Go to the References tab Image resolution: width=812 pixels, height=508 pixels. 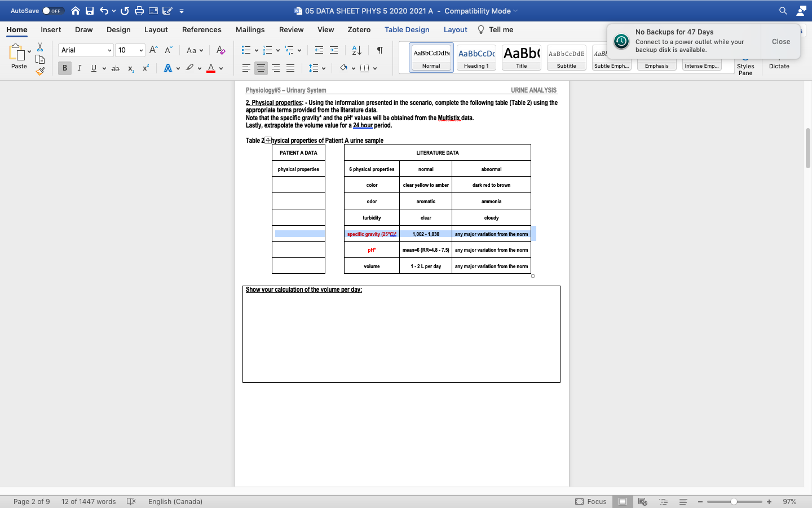(x=202, y=30)
